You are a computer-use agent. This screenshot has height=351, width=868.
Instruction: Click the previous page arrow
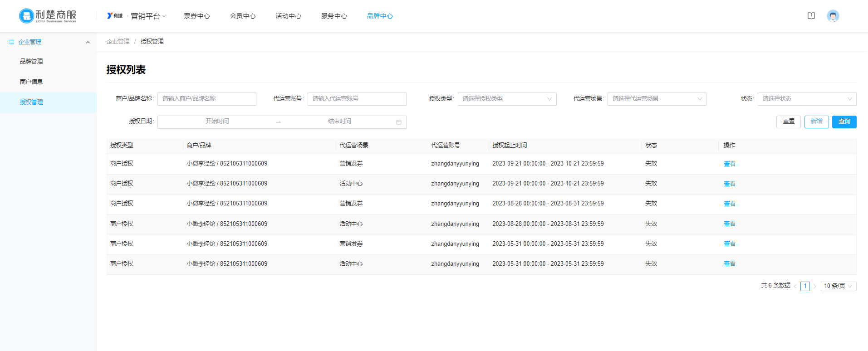tap(795, 286)
